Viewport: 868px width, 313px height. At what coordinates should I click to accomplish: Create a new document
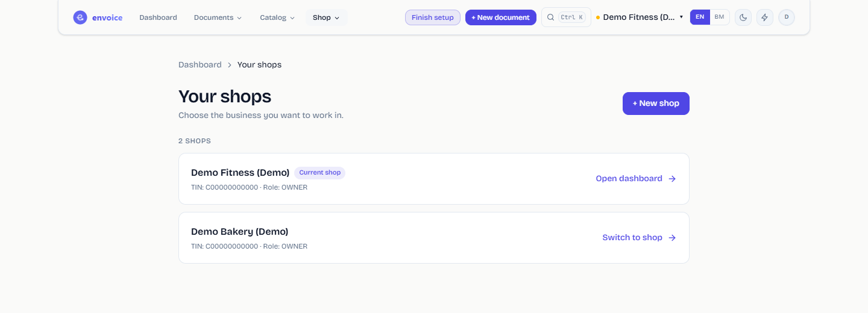500,17
